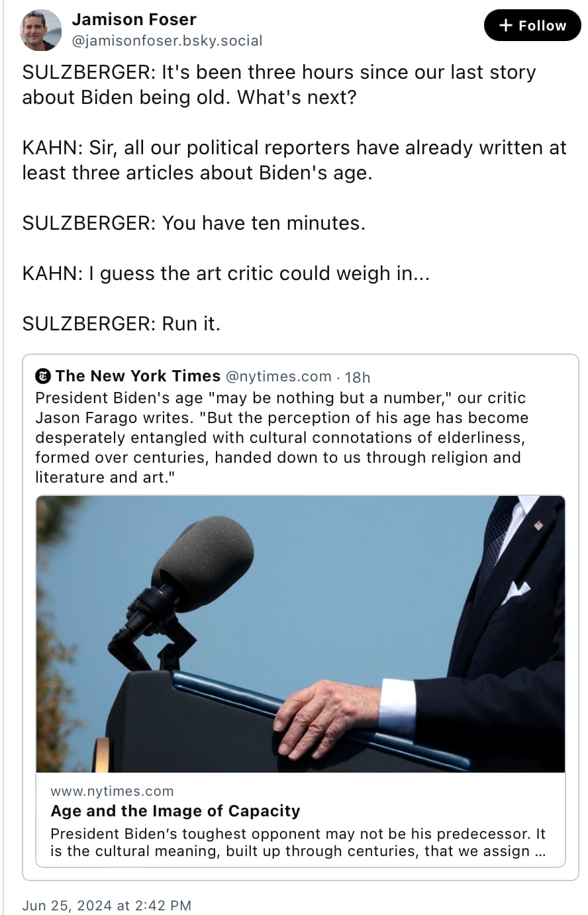
Task: Open Jamison Foser display name link
Action: click(x=134, y=19)
